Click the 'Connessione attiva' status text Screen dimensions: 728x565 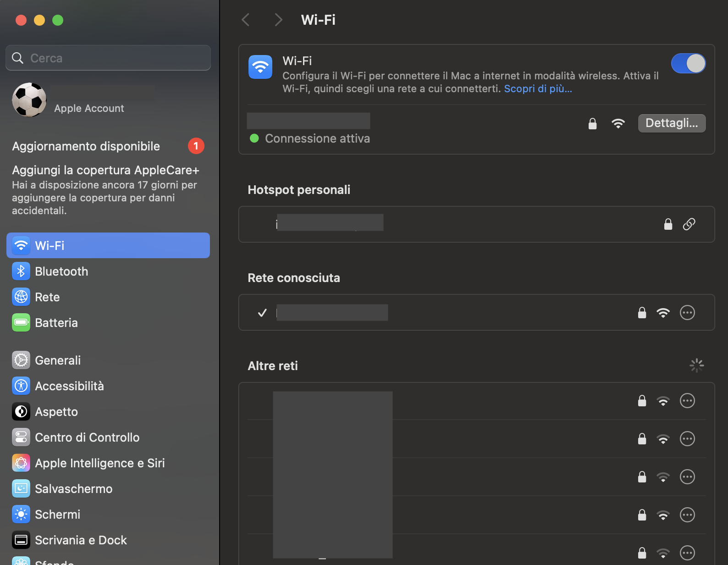click(x=317, y=138)
